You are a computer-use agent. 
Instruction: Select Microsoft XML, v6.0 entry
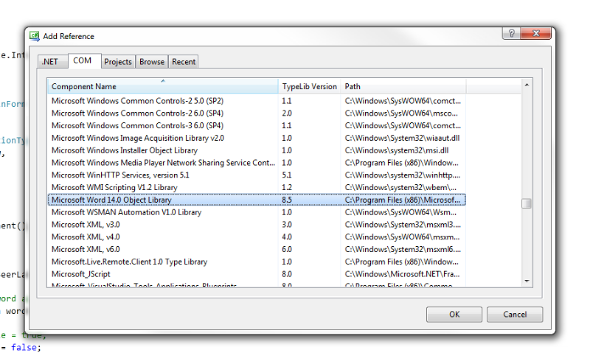[x=86, y=249]
